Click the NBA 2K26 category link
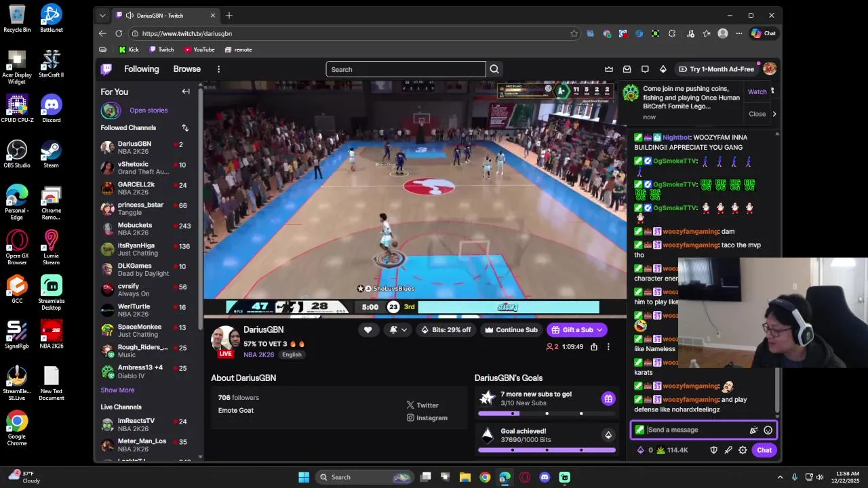 coord(259,354)
